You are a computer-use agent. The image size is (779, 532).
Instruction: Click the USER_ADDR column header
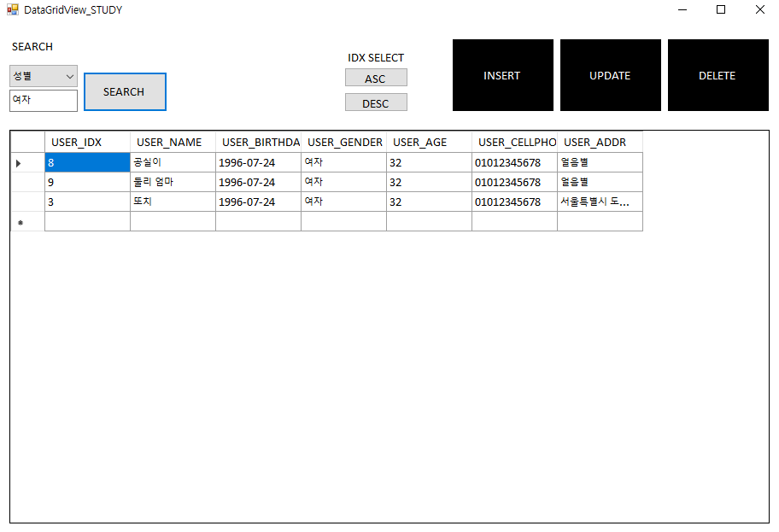pyautogui.click(x=600, y=142)
